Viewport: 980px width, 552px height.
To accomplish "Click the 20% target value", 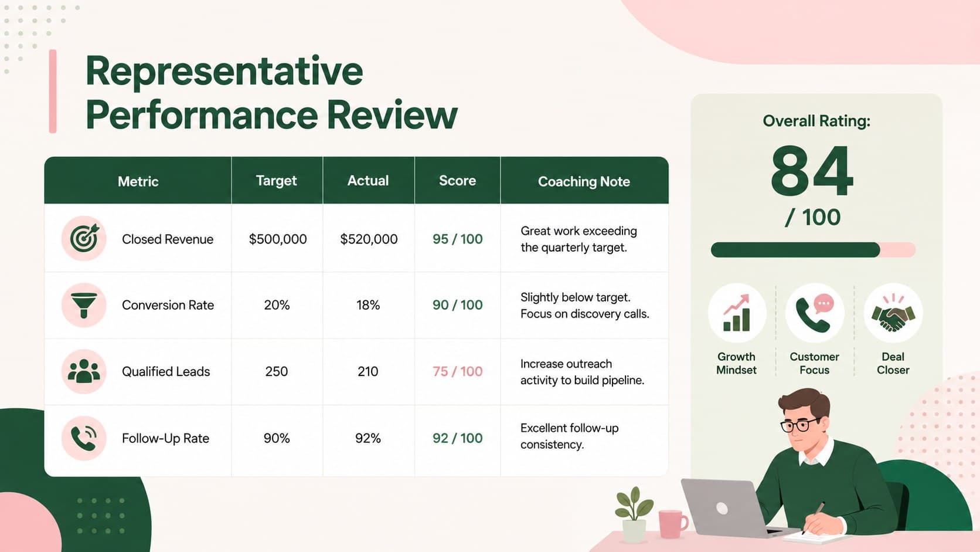I will (x=277, y=305).
